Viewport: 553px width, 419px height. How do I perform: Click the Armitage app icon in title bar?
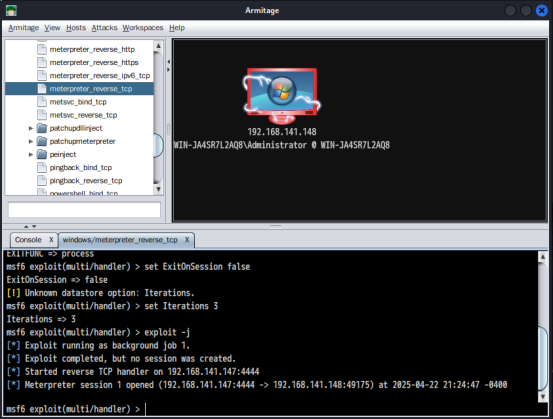[x=11, y=11]
